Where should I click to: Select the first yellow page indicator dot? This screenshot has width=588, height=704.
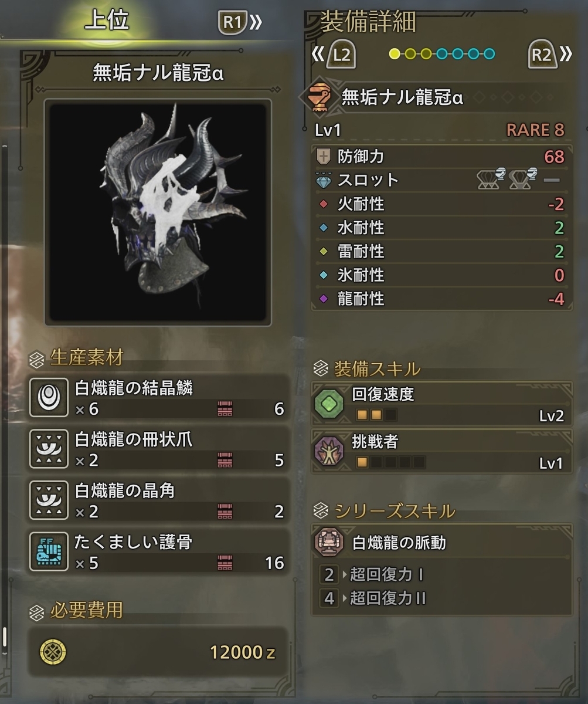pyautogui.click(x=395, y=54)
